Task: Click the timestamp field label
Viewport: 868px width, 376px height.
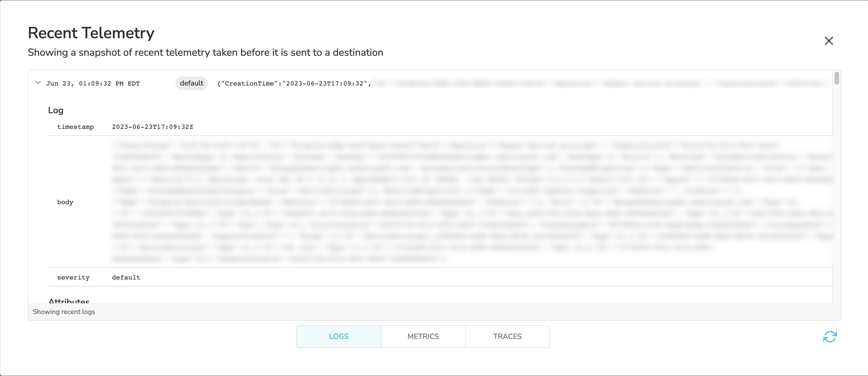Action: tap(76, 127)
